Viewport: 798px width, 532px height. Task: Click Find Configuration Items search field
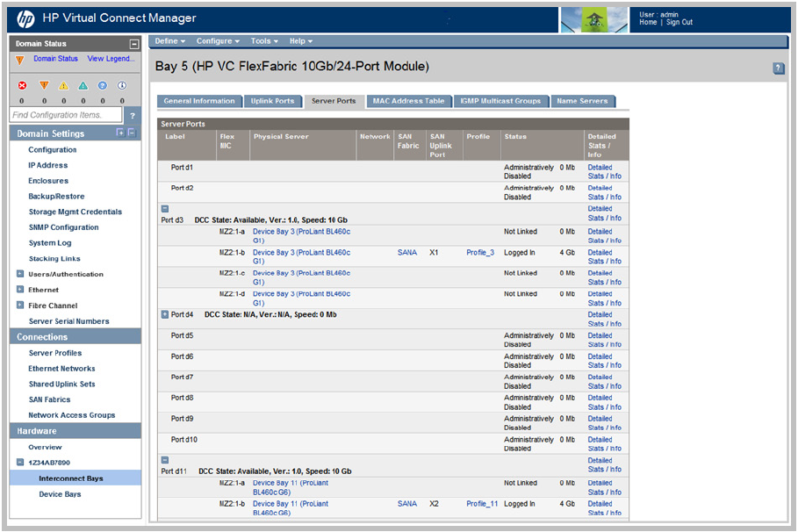coord(66,115)
